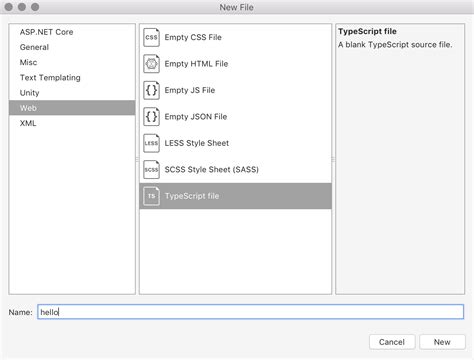Click the New button
Image resolution: width=474 pixels, height=360 pixels.
pos(442,342)
